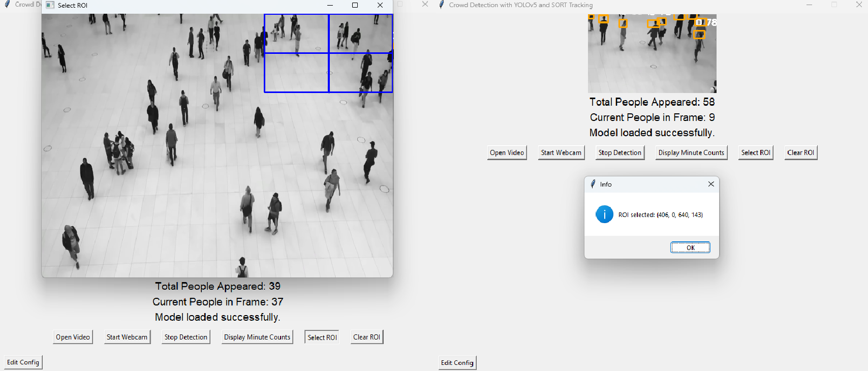Click 'Current People in Frame: 9' label
The image size is (868, 371).
652,117
